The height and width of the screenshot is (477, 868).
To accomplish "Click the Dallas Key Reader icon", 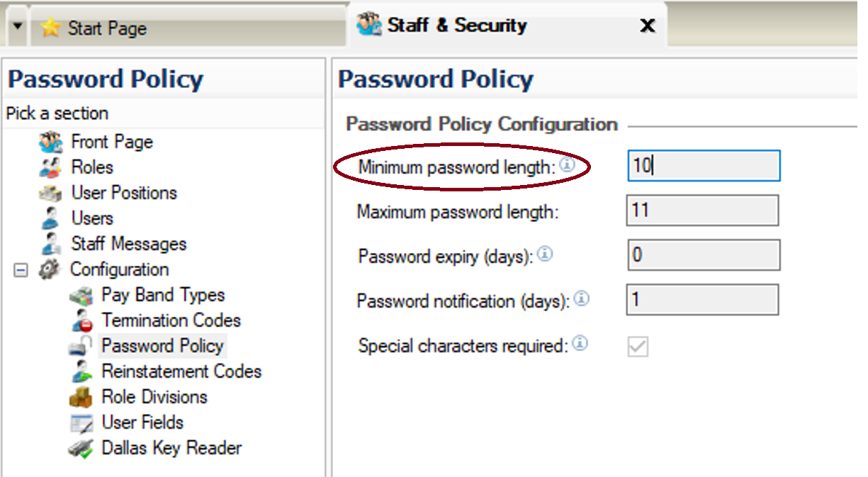I will 81,448.
